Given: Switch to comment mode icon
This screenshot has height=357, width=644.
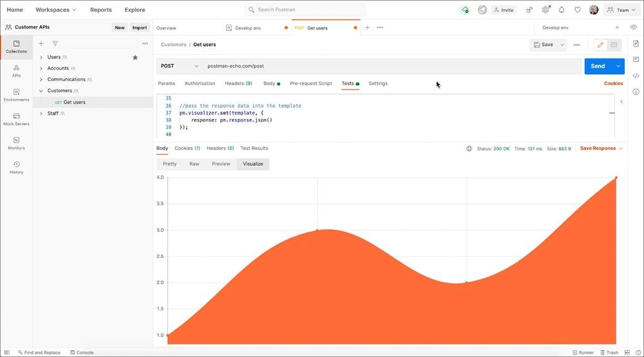Looking at the screenshot, I should [614, 45].
